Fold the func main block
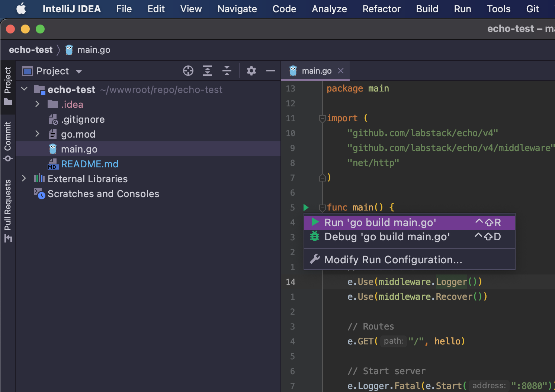The image size is (555, 392). tap(323, 208)
